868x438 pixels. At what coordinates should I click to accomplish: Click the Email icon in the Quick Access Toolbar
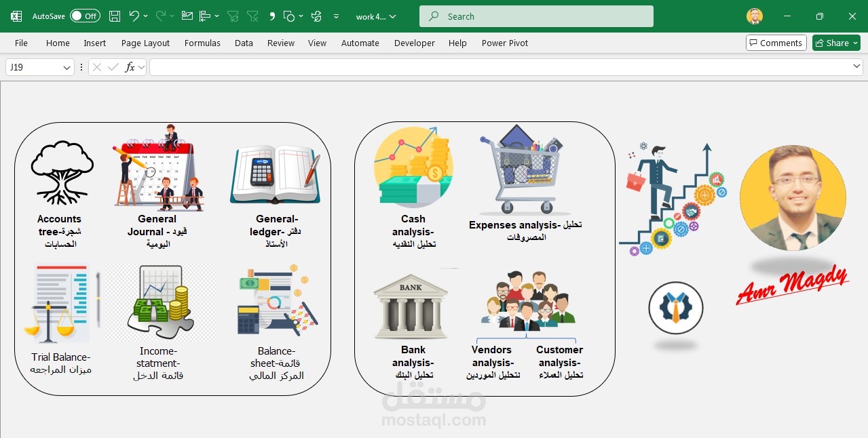click(187, 16)
